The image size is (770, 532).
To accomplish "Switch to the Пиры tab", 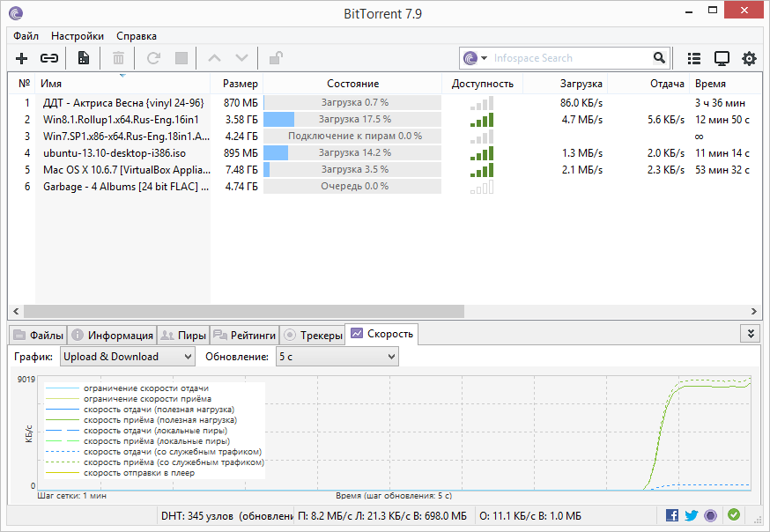I will (x=182, y=335).
